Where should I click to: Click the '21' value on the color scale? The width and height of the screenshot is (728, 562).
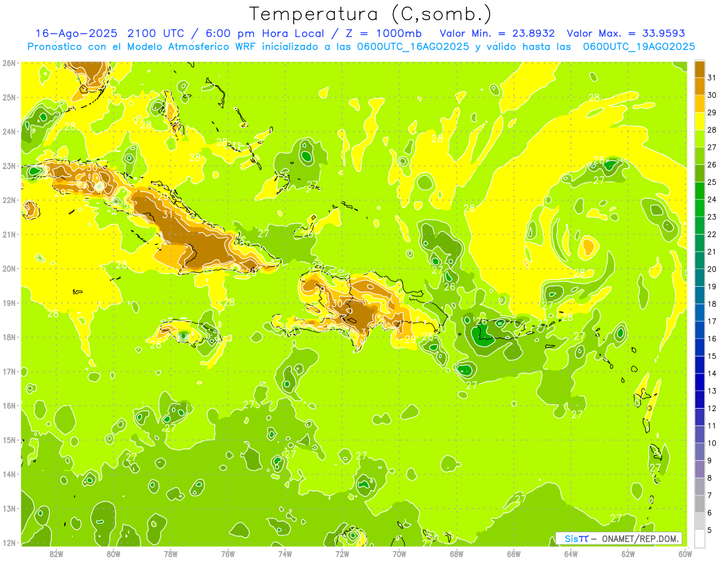click(712, 252)
